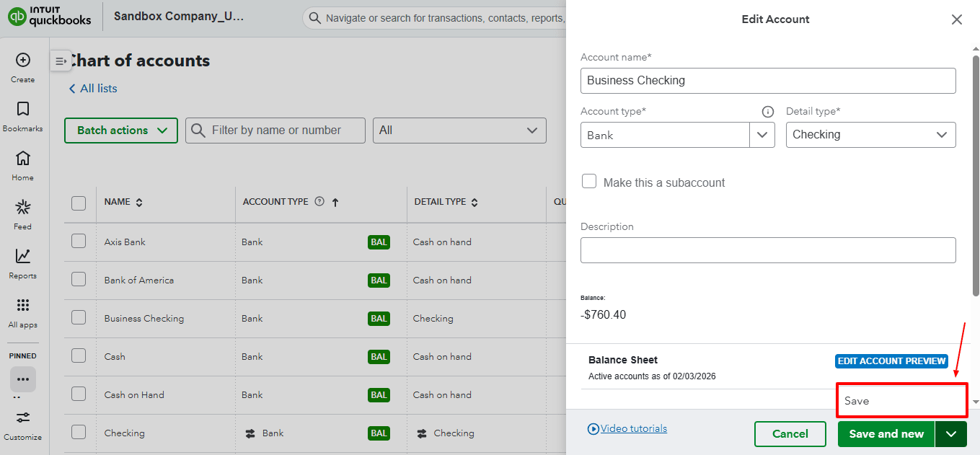
Task: Click the Save button
Action: (901, 400)
